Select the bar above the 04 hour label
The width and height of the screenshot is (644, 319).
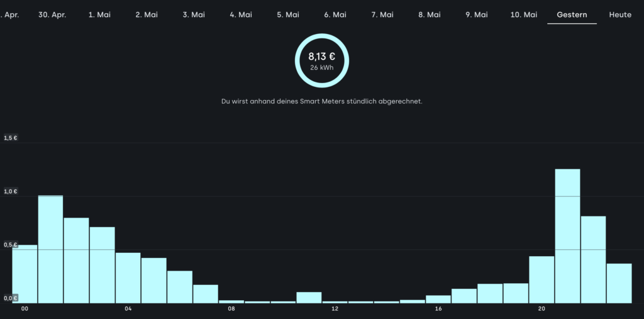tap(128, 277)
